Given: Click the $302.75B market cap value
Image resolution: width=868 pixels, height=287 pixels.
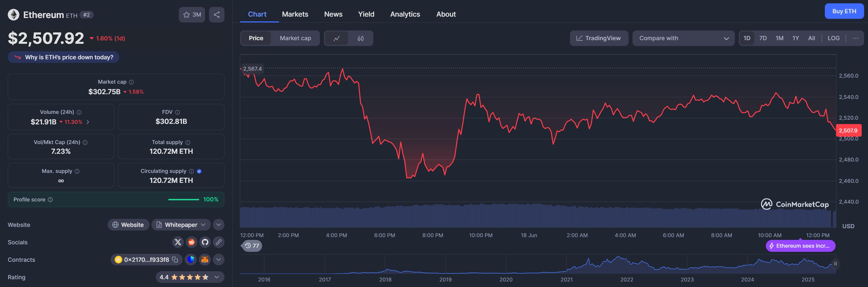Looking at the screenshot, I should [104, 92].
